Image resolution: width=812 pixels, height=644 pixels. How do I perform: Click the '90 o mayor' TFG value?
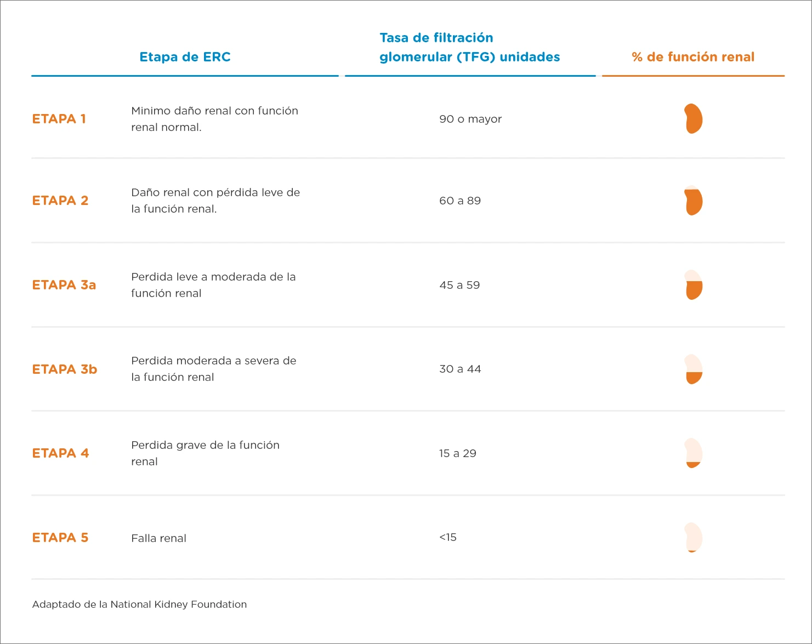pyautogui.click(x=470, y=119)
